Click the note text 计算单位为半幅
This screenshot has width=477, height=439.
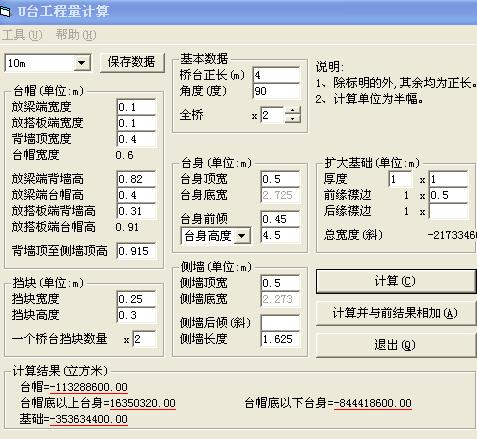pyautogui.click(x=379, y=99)
